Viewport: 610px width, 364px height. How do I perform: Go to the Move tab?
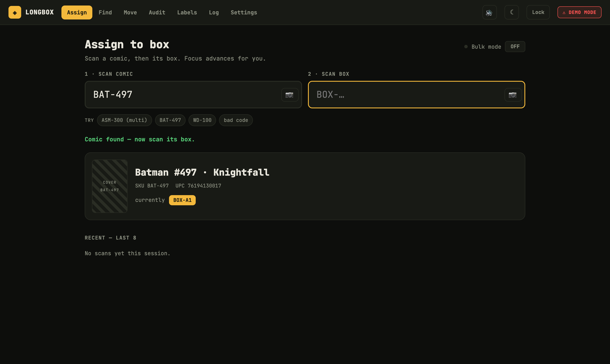130,12
